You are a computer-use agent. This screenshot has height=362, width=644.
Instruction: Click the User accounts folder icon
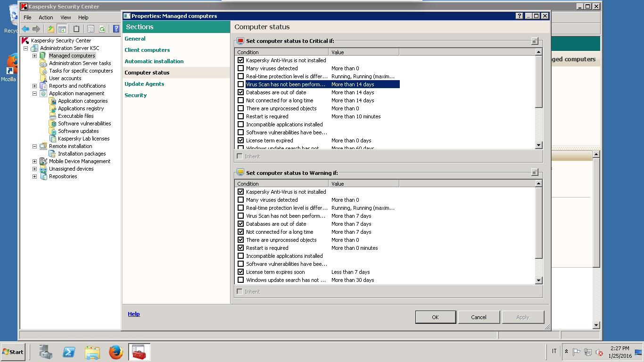click(43, 78)
